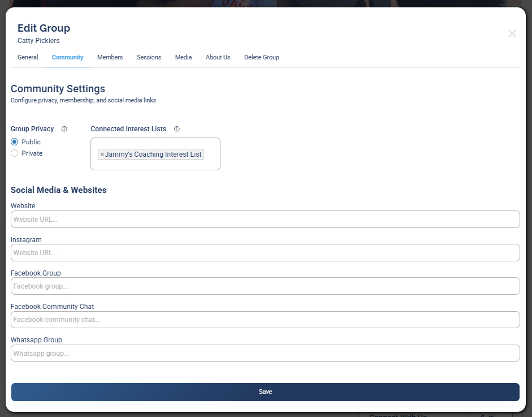Focus the Instagram input field
The width and height of the screenshot is (532, 417).
[x=265, y=253]
